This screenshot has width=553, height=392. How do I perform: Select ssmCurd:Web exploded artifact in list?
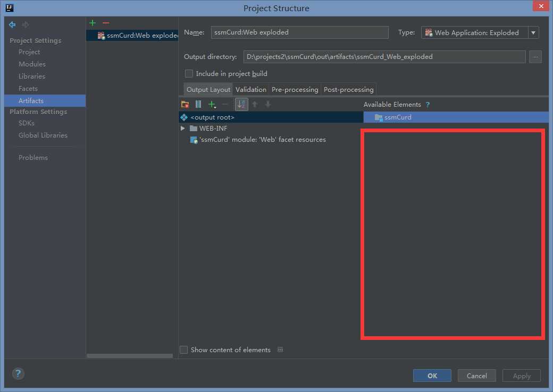click(132, 36)
